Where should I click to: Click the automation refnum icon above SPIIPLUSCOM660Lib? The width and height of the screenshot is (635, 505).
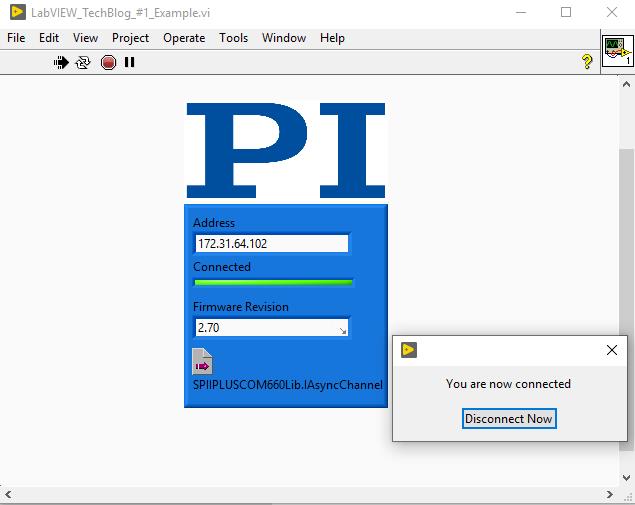202,361
